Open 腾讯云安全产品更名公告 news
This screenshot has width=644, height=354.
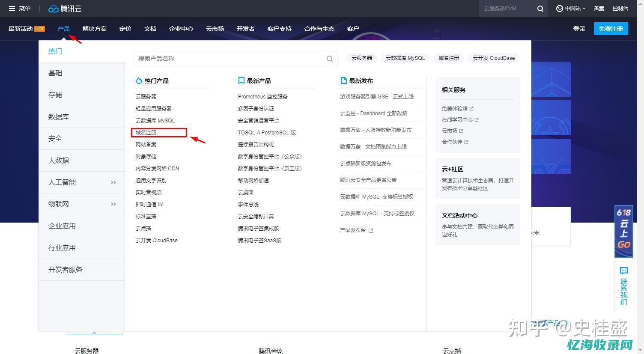368,180
